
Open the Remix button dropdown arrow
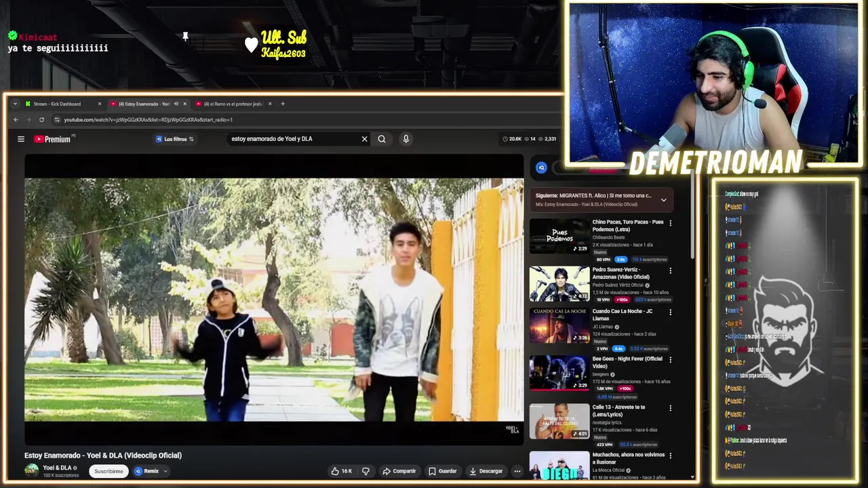tap(165, 471)
